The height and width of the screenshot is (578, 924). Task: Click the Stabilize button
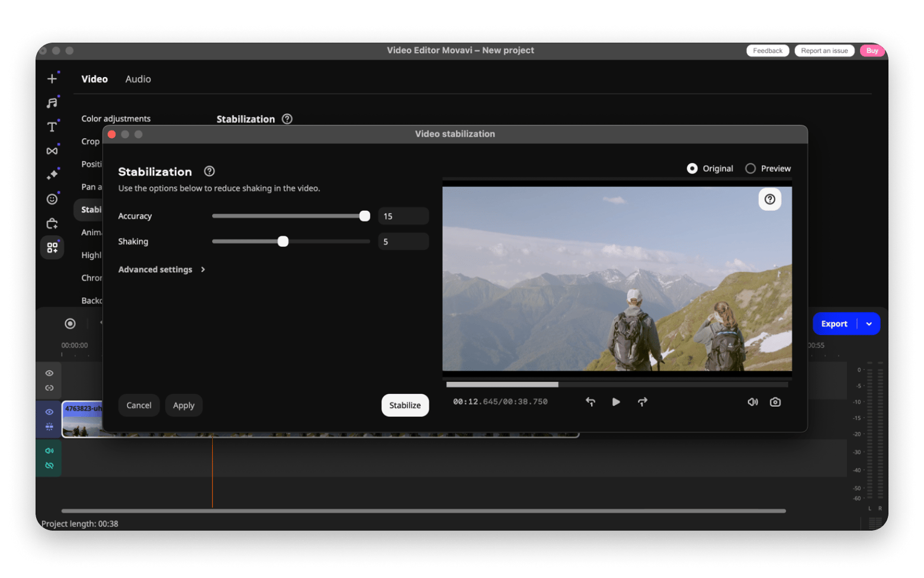[x=405, y=405]
